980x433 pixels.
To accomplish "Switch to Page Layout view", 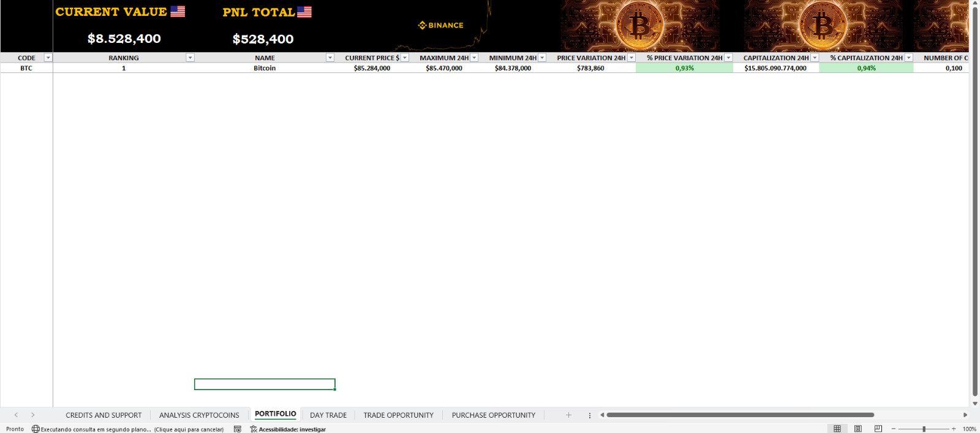I will [x=858, y=429].
